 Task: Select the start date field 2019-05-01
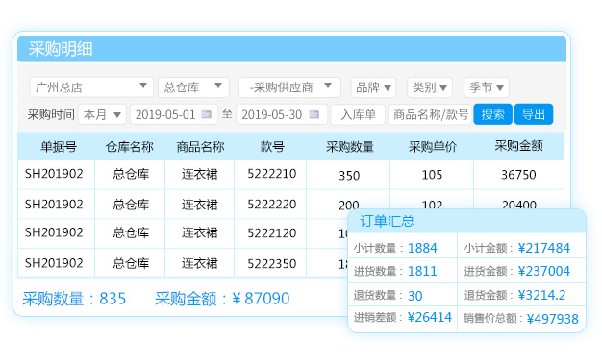pos(173,114)
